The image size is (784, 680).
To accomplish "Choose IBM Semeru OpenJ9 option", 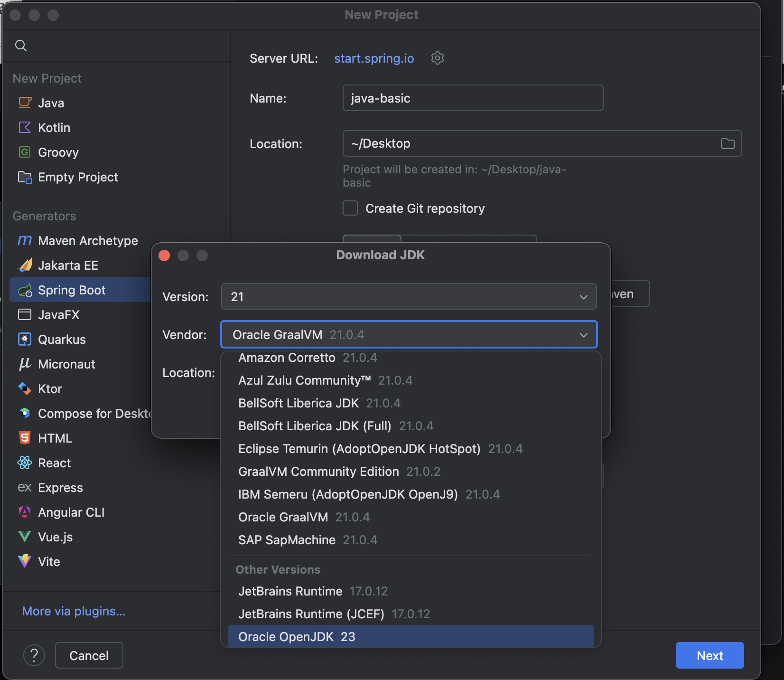I will [411, 494].
